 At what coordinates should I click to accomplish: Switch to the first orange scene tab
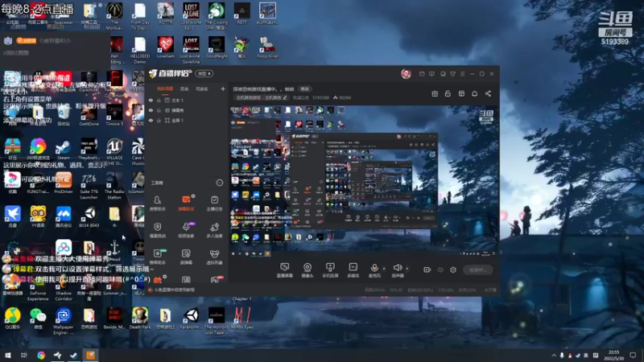pyautogui.click(x=165, y=89)
